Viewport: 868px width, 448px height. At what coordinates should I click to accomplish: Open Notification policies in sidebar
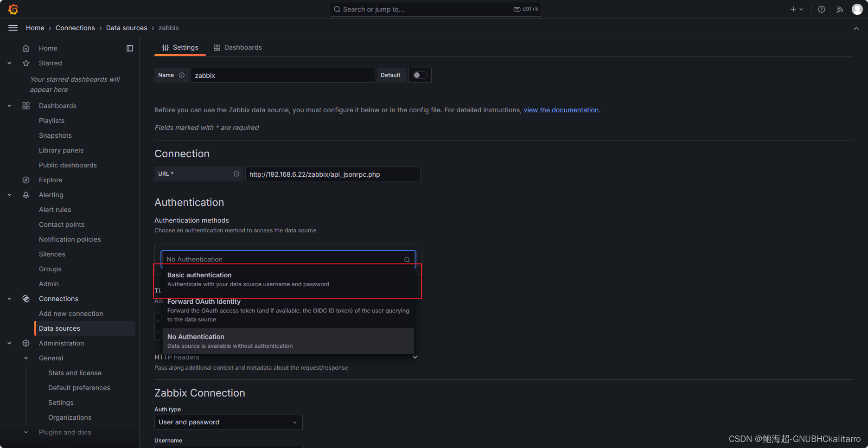[x=70, y=239]
